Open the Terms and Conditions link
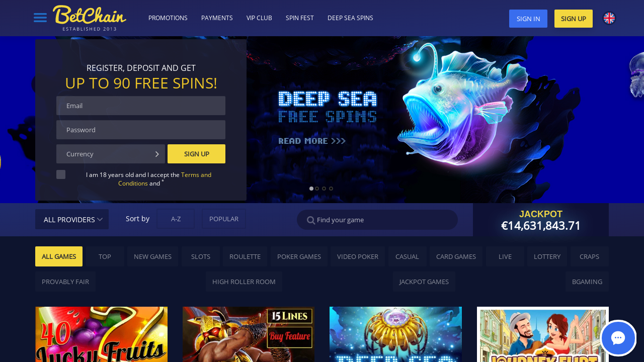The image size is (644, 362). (x=165, y=179)
